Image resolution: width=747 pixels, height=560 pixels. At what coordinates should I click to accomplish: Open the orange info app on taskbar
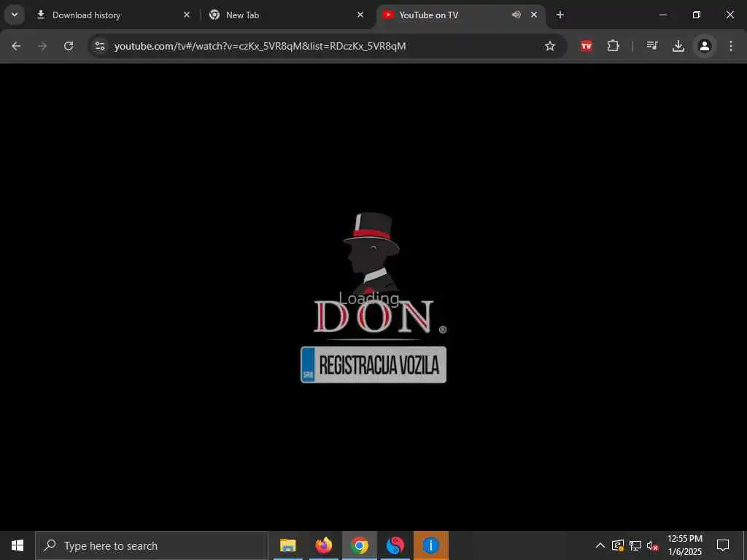pos(430,545)
